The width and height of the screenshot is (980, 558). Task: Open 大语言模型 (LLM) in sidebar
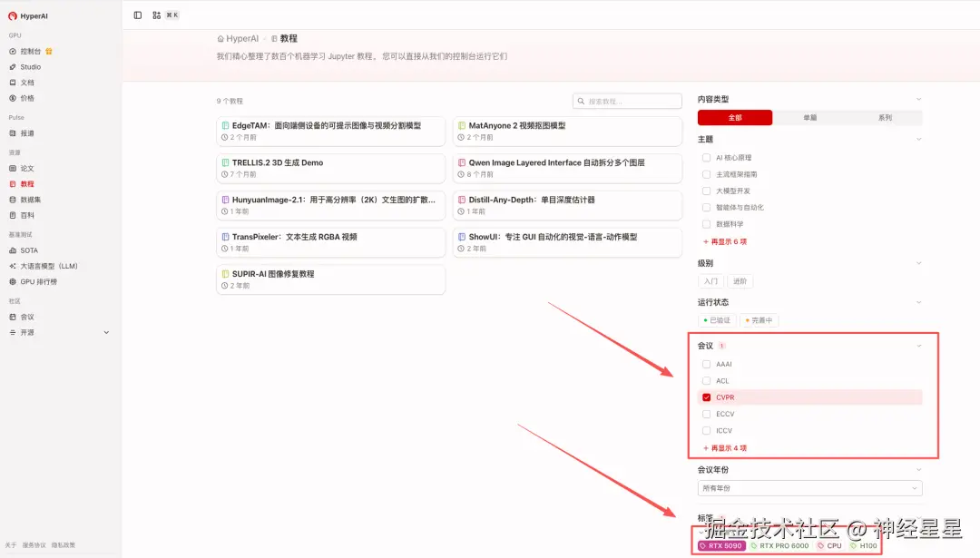point(49,266)
